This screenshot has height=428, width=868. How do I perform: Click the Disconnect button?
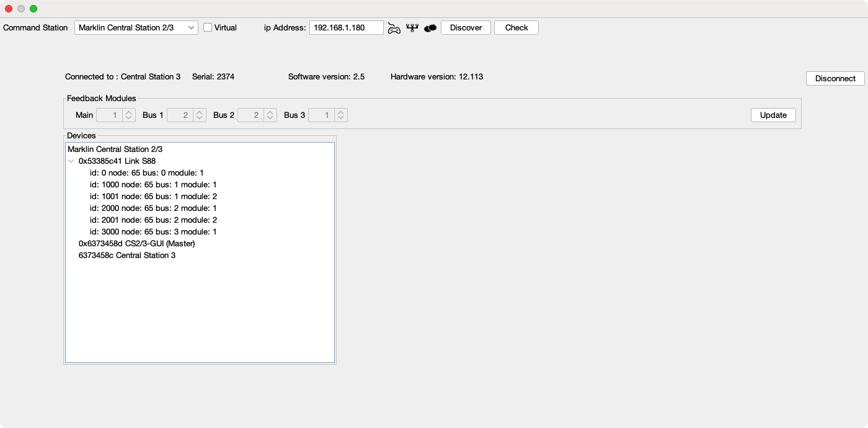835,78
